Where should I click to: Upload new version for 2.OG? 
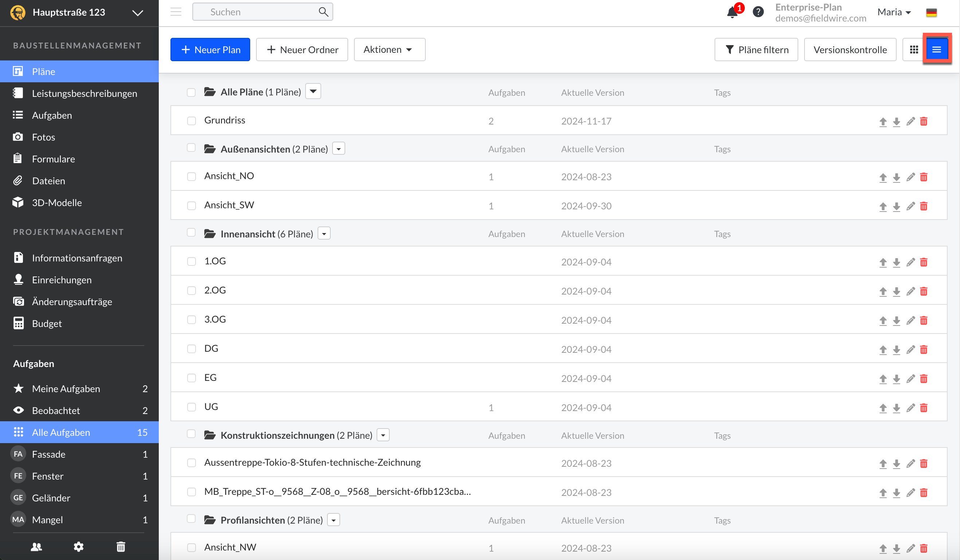click(x=883, y=291)
